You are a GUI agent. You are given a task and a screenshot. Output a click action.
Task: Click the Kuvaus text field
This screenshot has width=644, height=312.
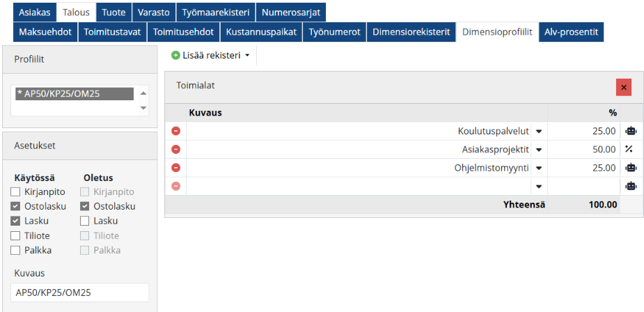tap(80, 292)
